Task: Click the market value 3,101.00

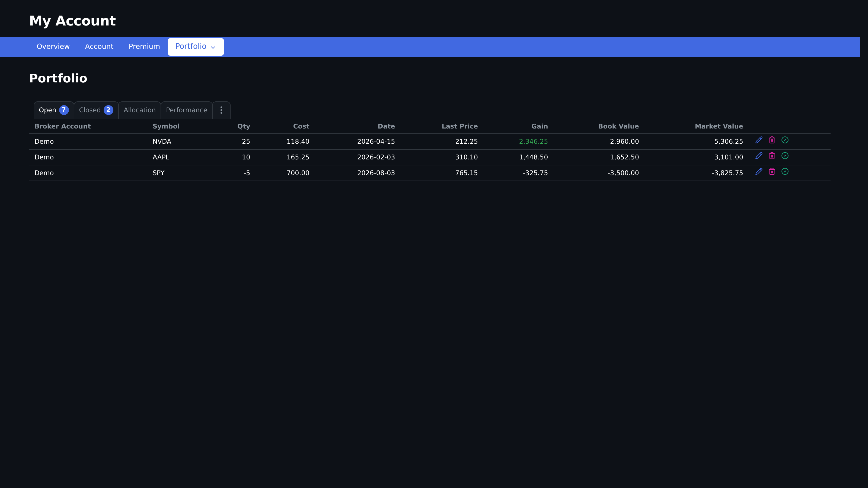Action: click(x=729, y=157)
